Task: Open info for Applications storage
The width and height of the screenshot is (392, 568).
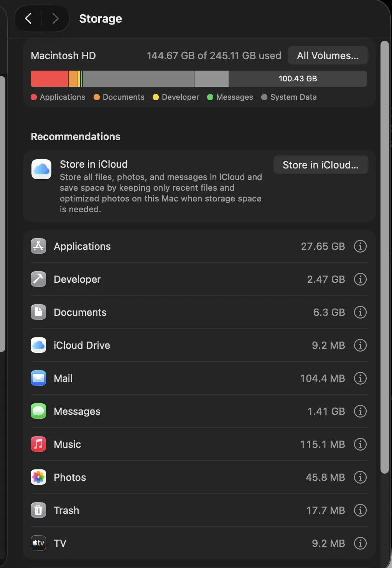Action: (x=360, y=246)
